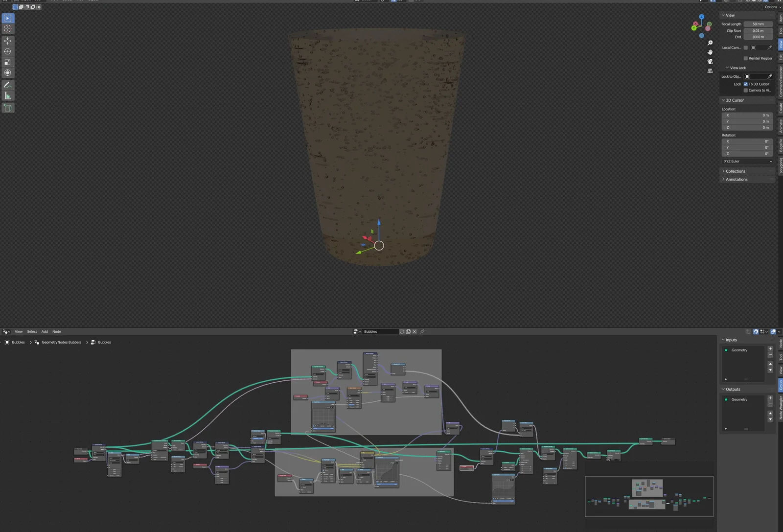Expand the Annotations panel
783x532 pixels.
coord(736,180)
